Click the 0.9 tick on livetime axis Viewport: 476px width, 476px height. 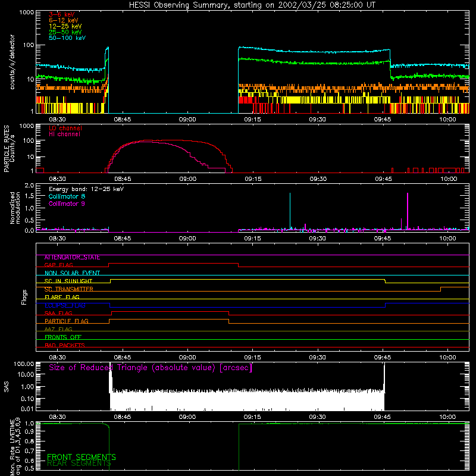click(29, 431)
